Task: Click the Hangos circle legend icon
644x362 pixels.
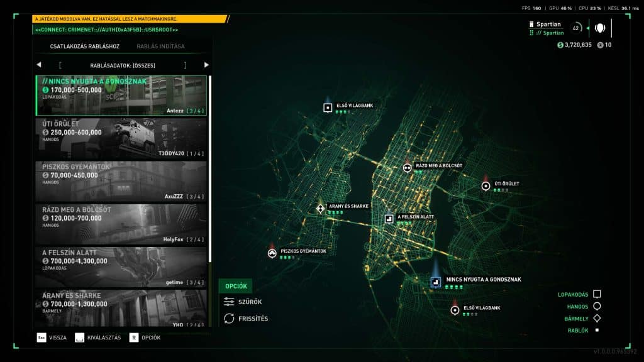Action: click(597, 306)
